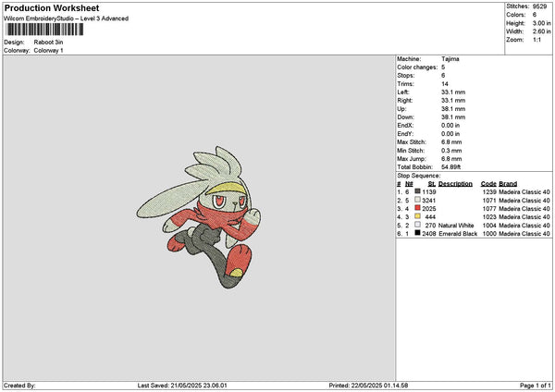Click the colorway value 'Colorway 1'

[48, 51]
